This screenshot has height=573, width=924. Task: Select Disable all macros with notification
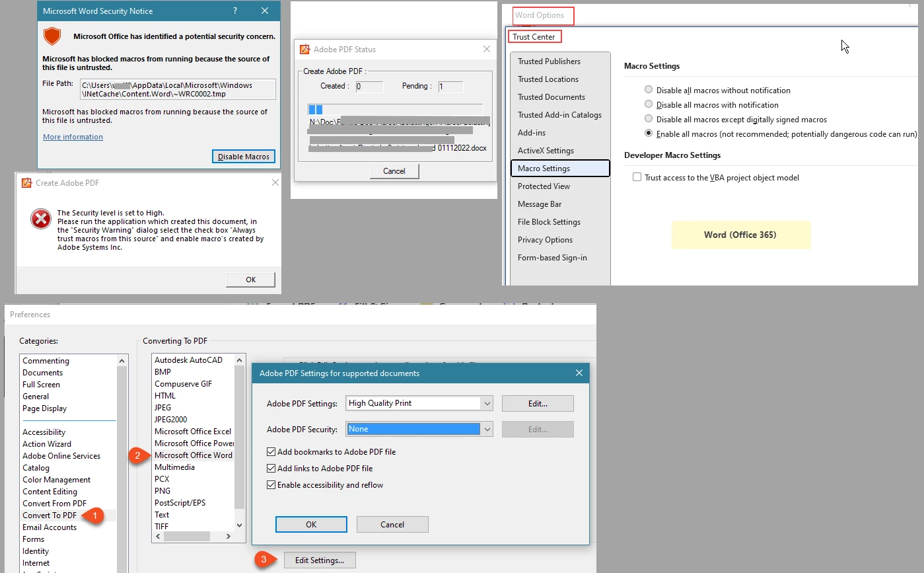[649, 104]
